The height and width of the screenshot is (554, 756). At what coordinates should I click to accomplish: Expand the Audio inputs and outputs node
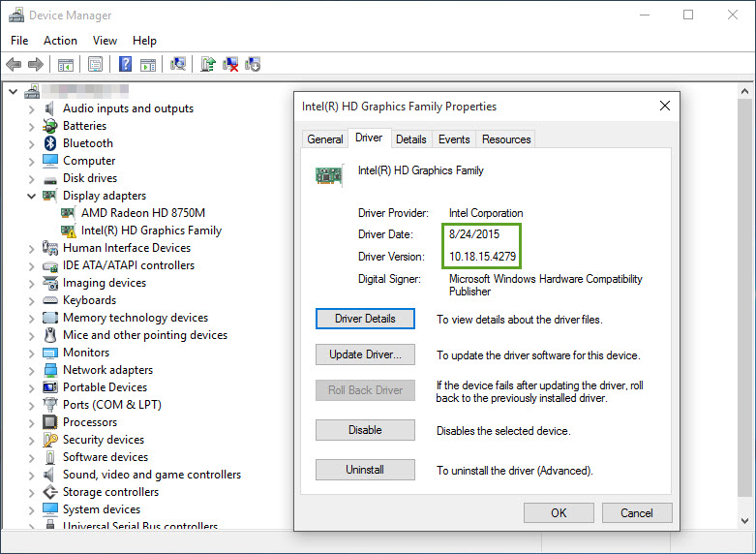click(x=32, y=109)
